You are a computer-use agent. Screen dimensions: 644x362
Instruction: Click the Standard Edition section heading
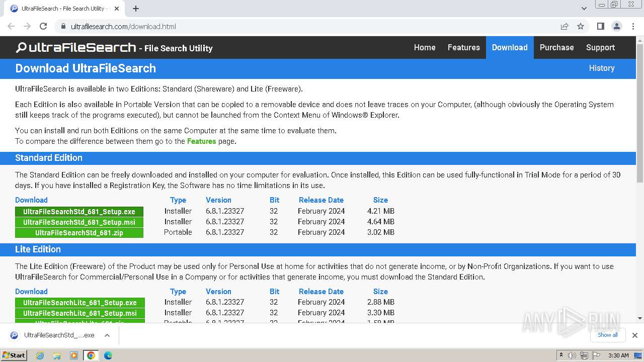[49, 158]
